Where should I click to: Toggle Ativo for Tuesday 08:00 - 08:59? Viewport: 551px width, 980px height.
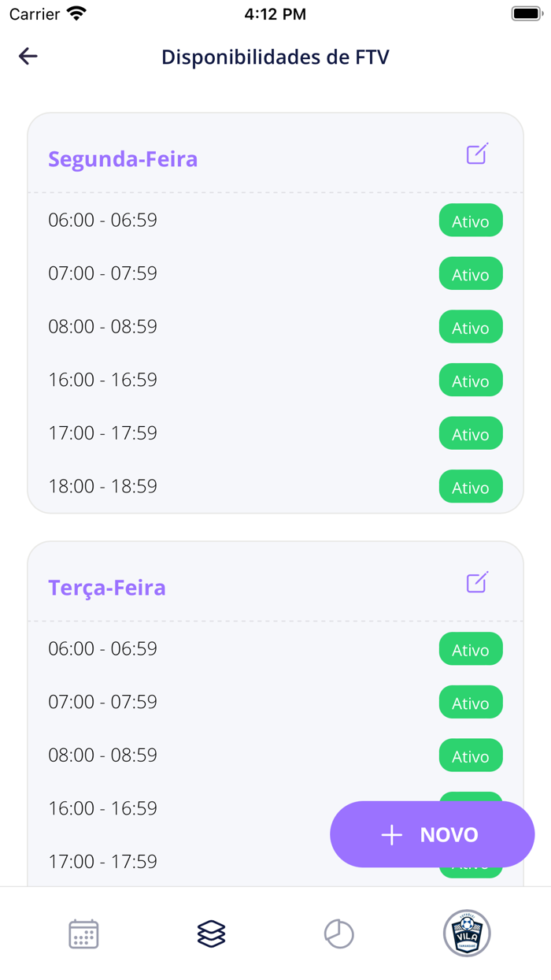pos(470,756)
